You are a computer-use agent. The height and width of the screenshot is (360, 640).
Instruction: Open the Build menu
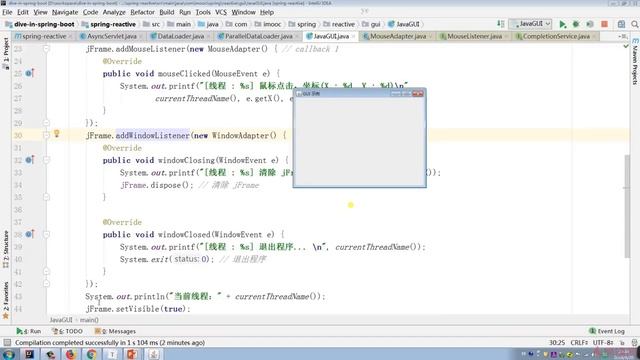click(167, 12)
